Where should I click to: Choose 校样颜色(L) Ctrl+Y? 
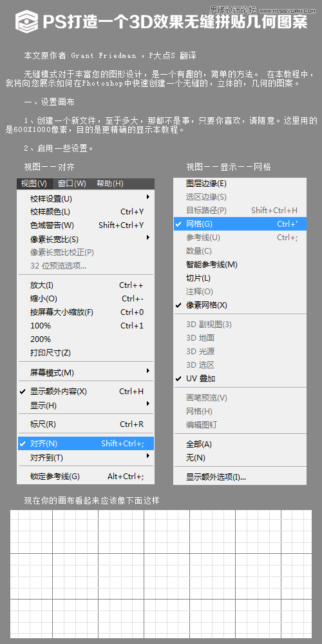tap(86, 212)
